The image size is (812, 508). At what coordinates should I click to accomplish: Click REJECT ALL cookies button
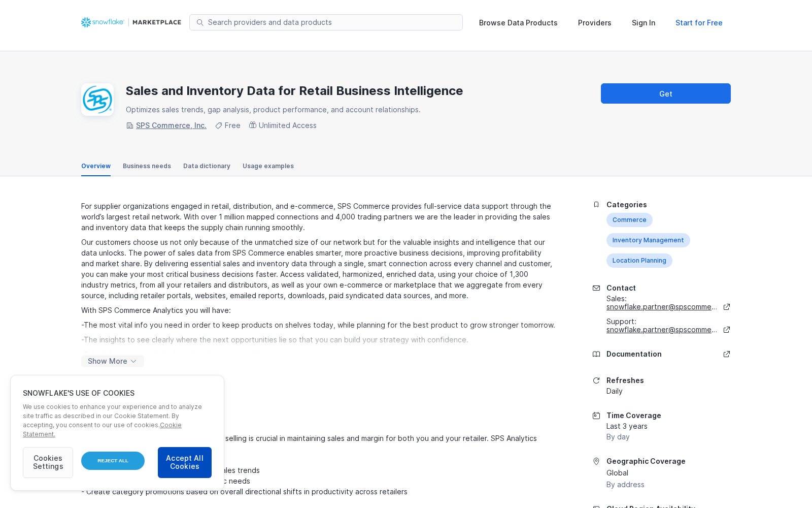[x=113, y=461]
